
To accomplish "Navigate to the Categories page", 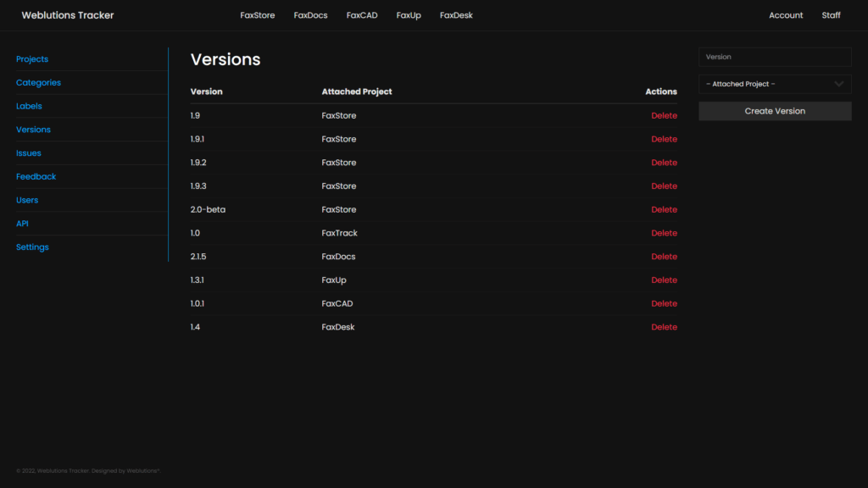I will click(x=38, y=82).
